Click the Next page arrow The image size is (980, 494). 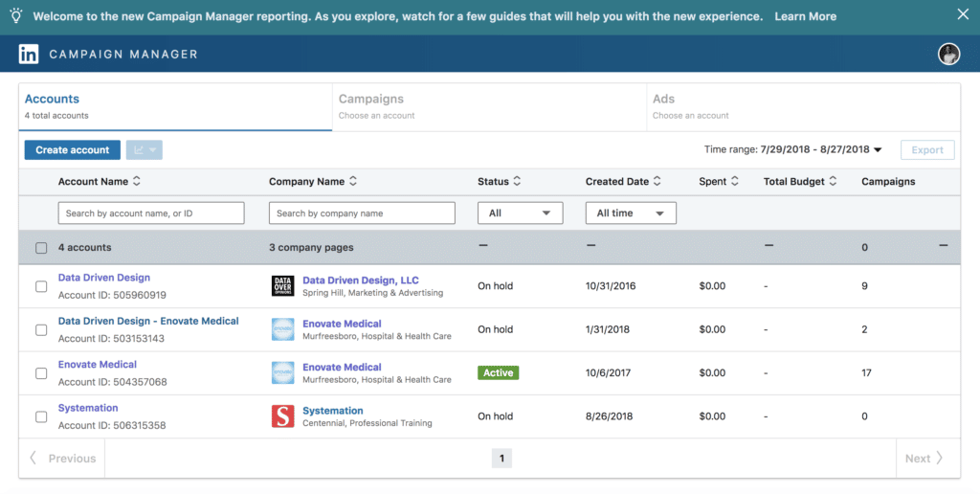(x=939, y=459)
